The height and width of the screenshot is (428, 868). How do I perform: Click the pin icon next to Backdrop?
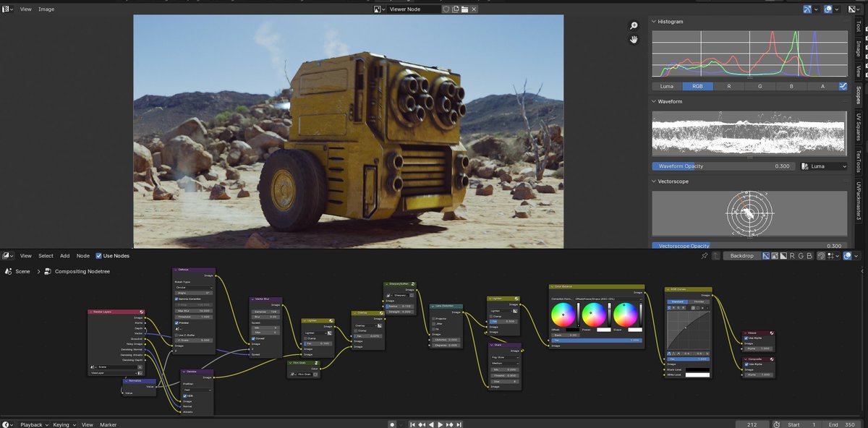705,255
